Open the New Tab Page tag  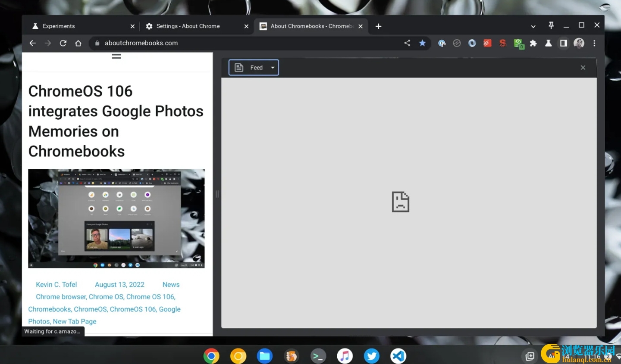point(75,321)
